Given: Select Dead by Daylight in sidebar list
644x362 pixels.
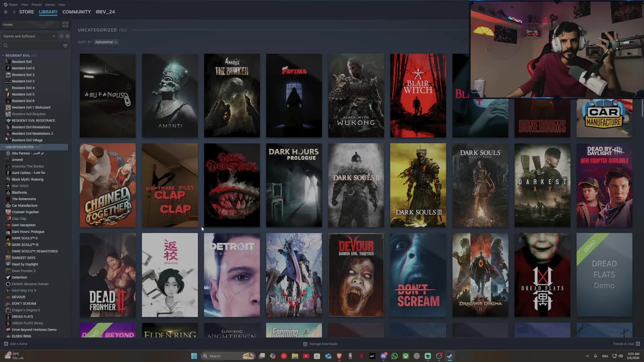Looking at the screenshot, I should pos(25,264).
